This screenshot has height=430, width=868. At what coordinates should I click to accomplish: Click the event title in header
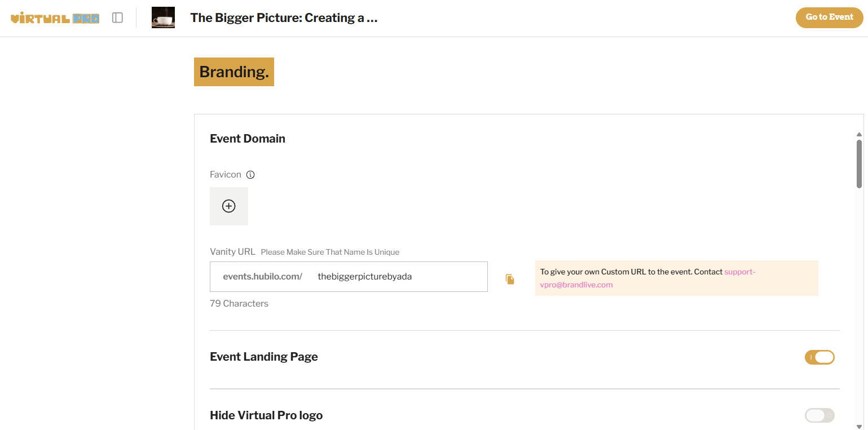[x=284, y=17]
